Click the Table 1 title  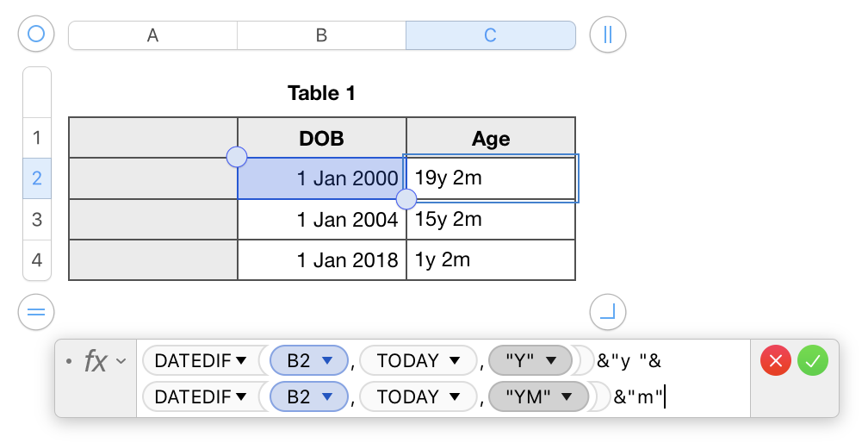(321, 93)
